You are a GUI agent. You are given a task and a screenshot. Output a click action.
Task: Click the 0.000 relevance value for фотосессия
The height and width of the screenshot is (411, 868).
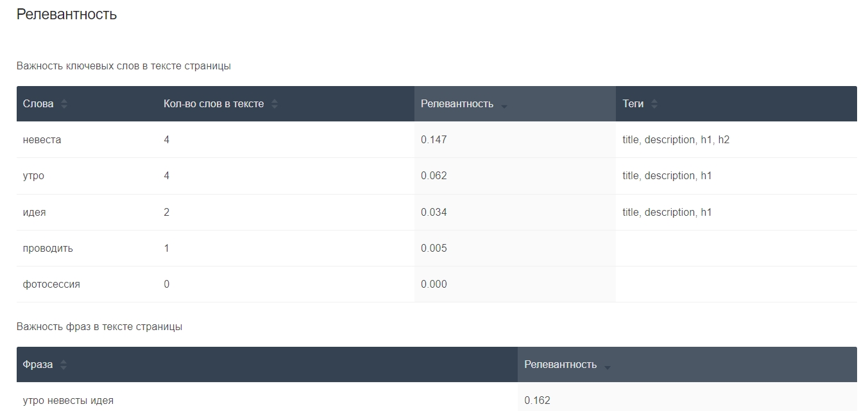(434, 284)
